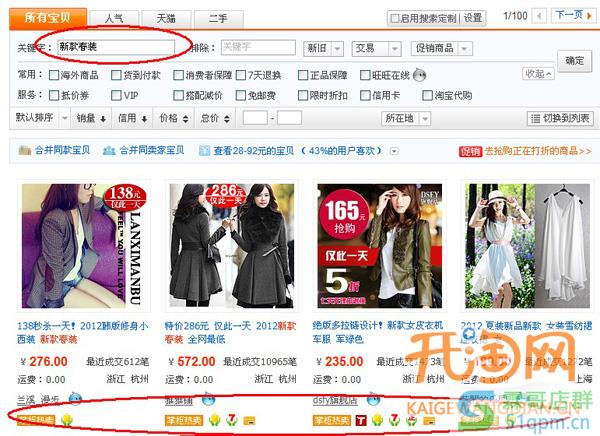The height and width of the screenshot is (436, 600).
Task: Click the Wangwang chat icon beside dsfy旗舰店
Action: click(373, 399)
